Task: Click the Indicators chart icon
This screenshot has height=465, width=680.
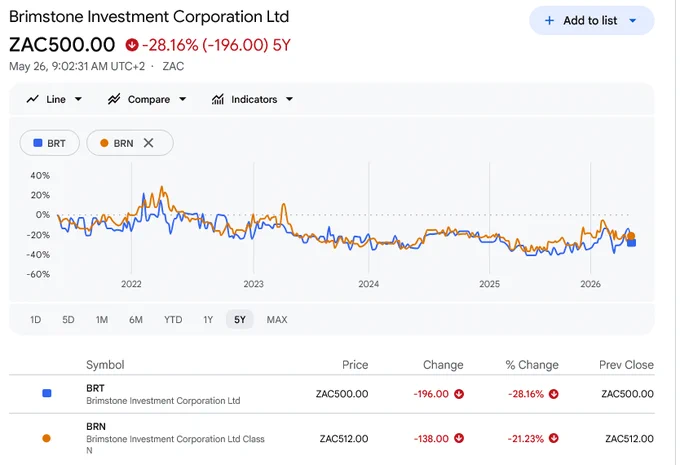Action: (218, 99)
